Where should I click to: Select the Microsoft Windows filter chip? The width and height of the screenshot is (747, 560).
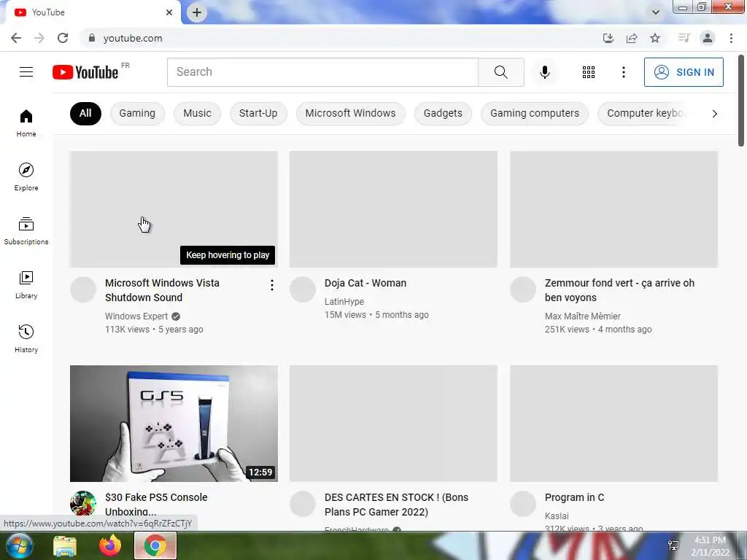(x=351, y=113)
